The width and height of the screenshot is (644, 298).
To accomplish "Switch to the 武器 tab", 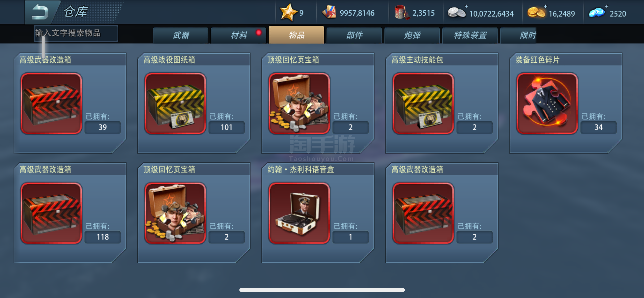I will pyautogui.click(x=181, y=35).
